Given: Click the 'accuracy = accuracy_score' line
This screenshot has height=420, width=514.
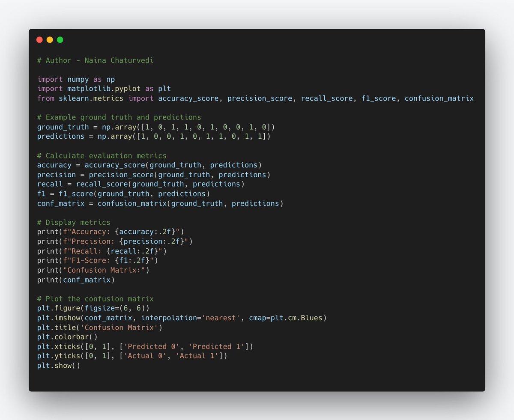Looking at the screenshot, I should pyautogui.click(x=149, y=165).
